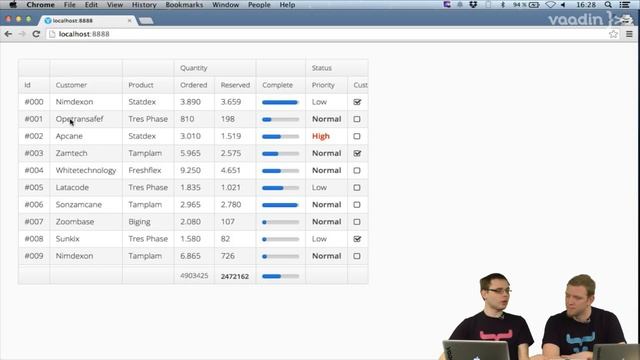Open the History menu
640x360 pixels.
(144, 5)
